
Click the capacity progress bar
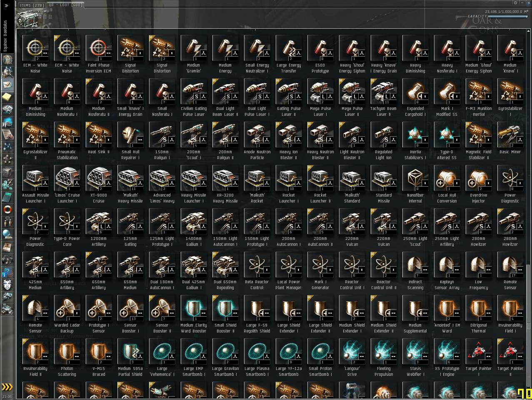pyautogui.click(x=508, y=17)
